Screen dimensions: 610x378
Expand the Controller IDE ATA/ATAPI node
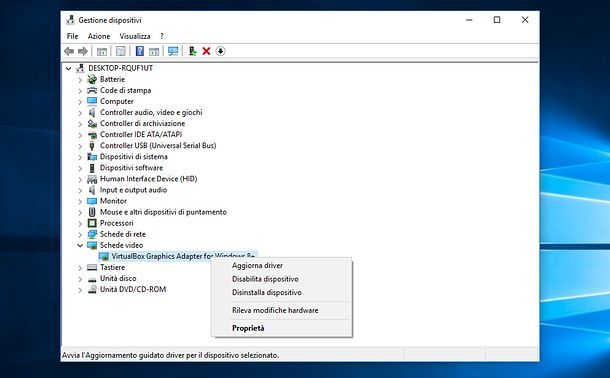click(80, 135)
